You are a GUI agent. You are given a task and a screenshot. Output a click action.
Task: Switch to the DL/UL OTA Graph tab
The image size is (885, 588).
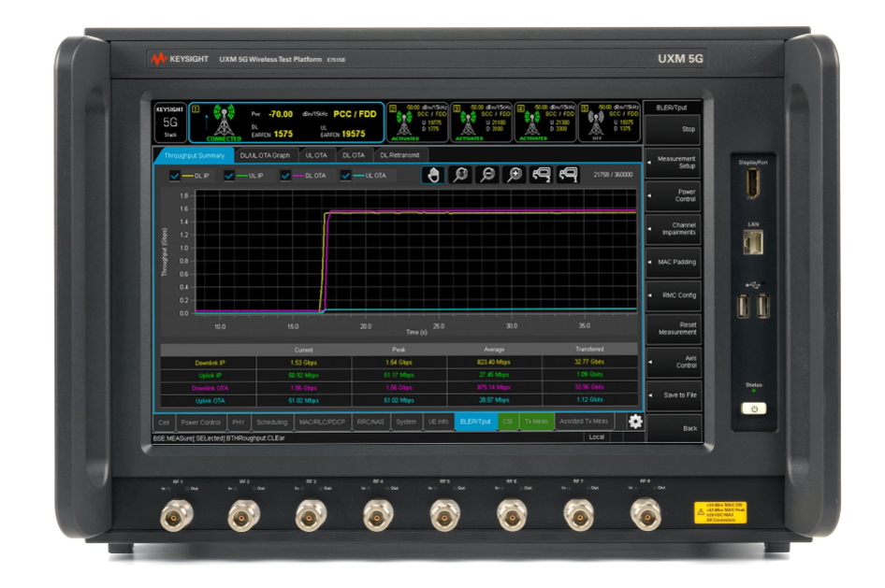[x=265, y=155]
